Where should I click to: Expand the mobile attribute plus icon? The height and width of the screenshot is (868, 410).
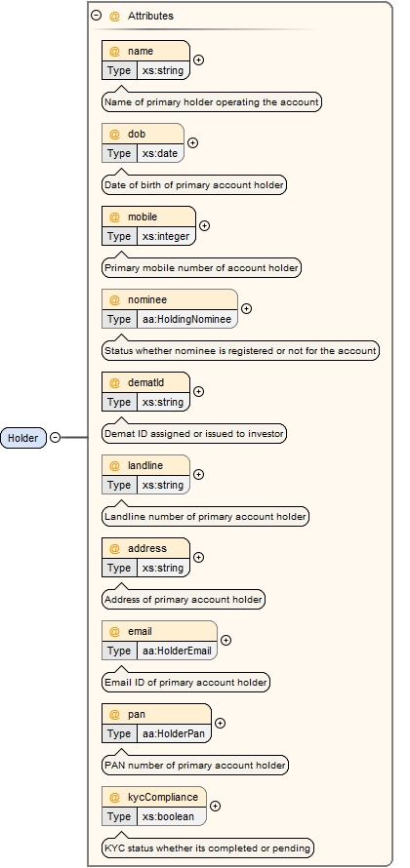point(204,226)
